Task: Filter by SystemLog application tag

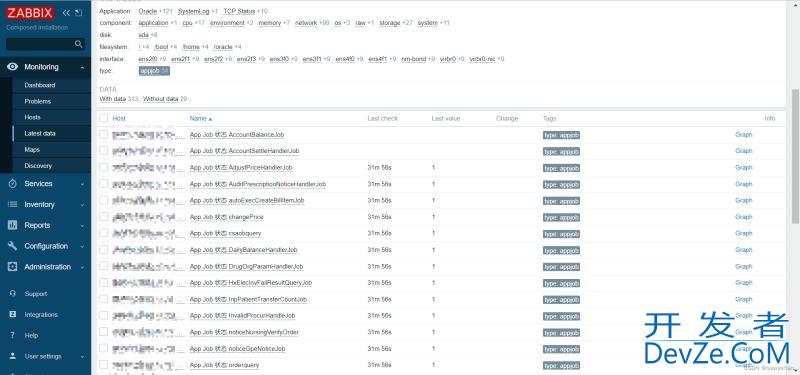Action: [x=192, y=11]
